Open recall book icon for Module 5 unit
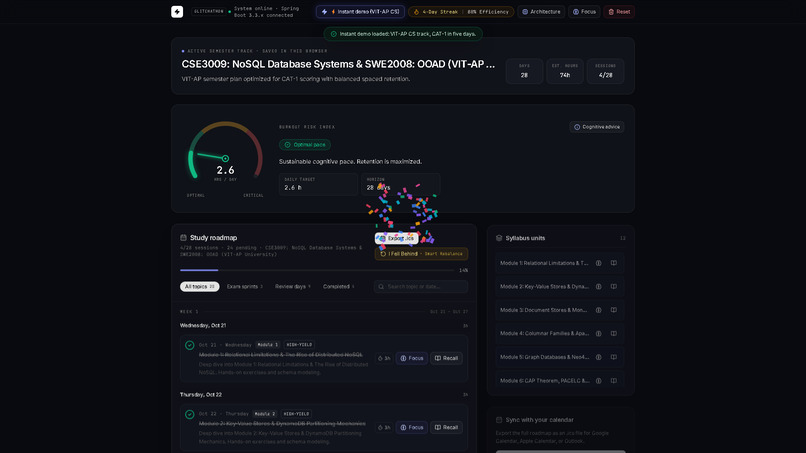This screenshot has height=453, width=806. [614, 357]
